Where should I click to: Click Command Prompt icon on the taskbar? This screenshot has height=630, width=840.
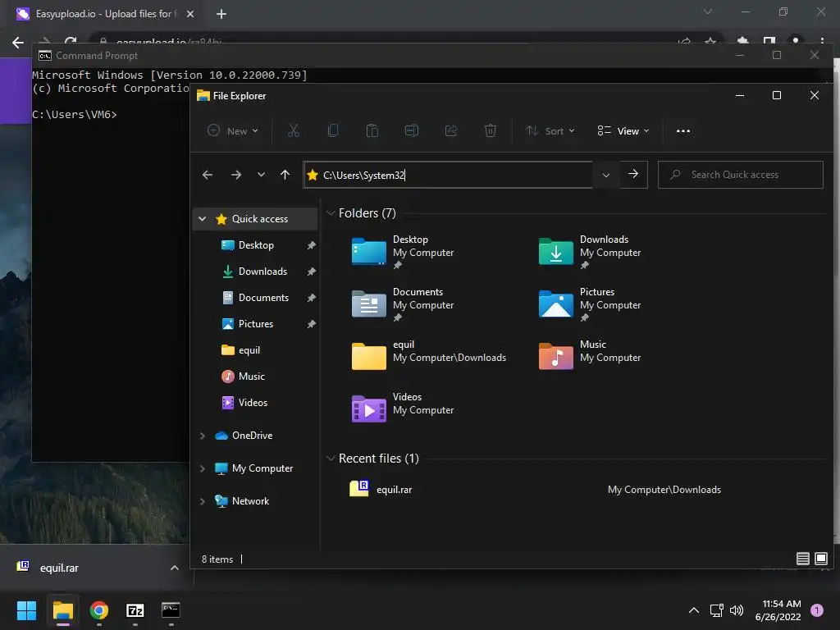coord(171,610)
